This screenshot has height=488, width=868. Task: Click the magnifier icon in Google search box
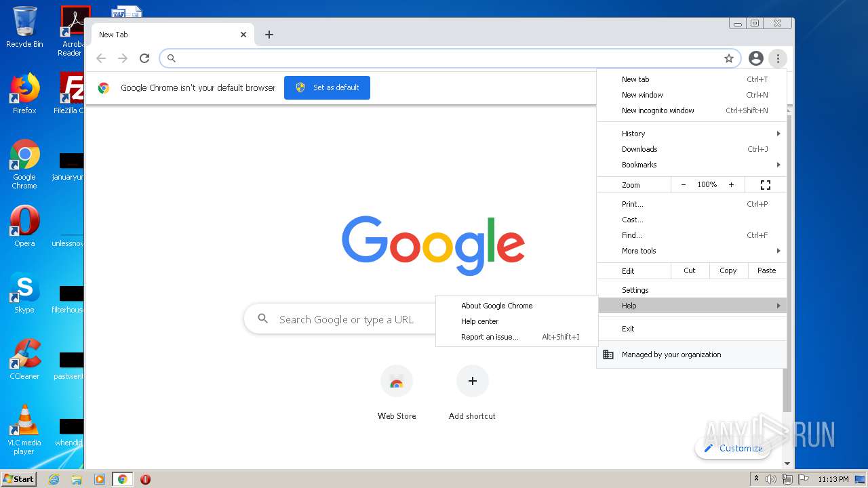pyautogui.click(x=263, y=319)
